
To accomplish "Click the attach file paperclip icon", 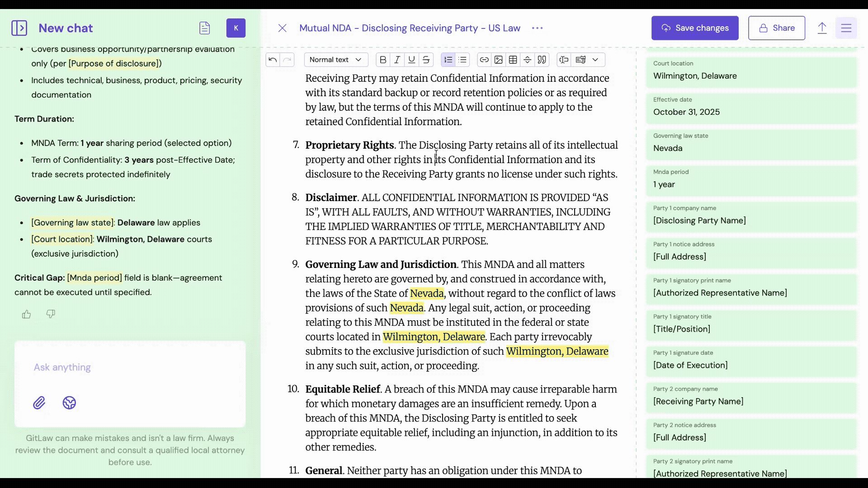I will point(39,403).
